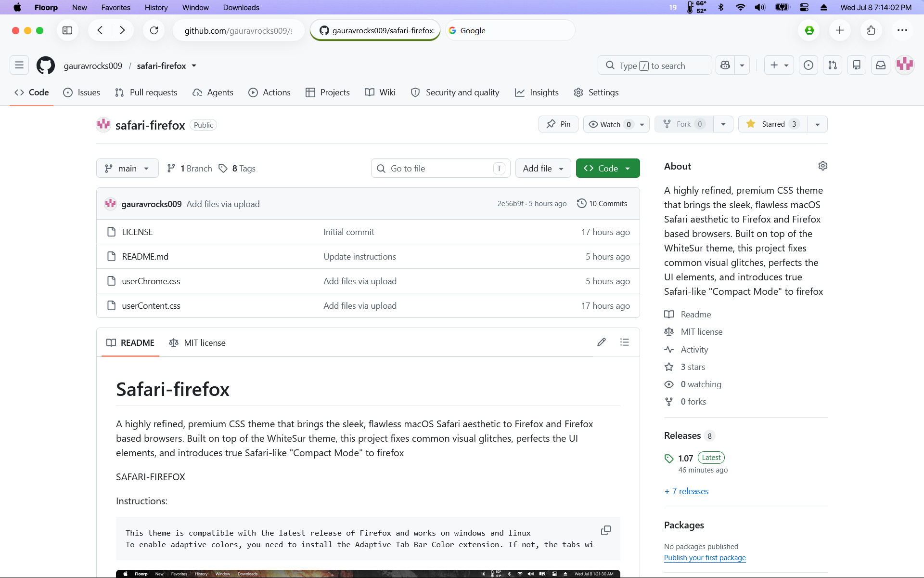Screen dimensions: 924x578
Task: Expand the star lists dropdown arrow
Action: [818, 124]
